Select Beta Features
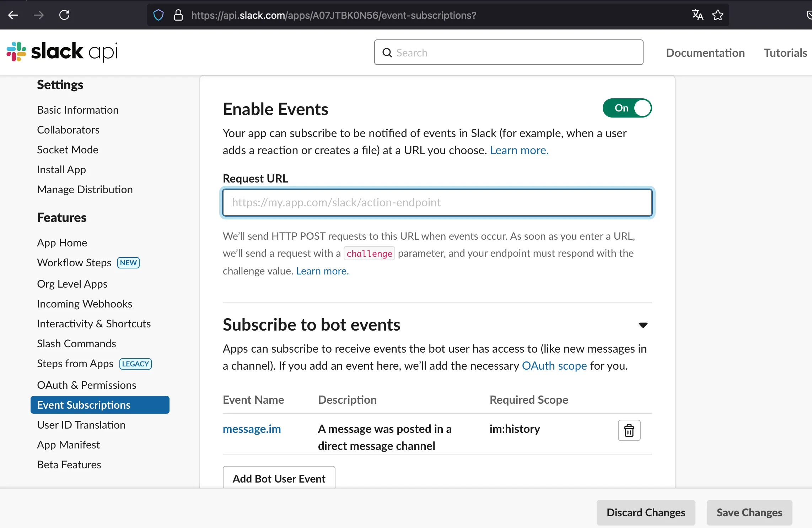The image size is (812, 528). [x=69, y=464]
